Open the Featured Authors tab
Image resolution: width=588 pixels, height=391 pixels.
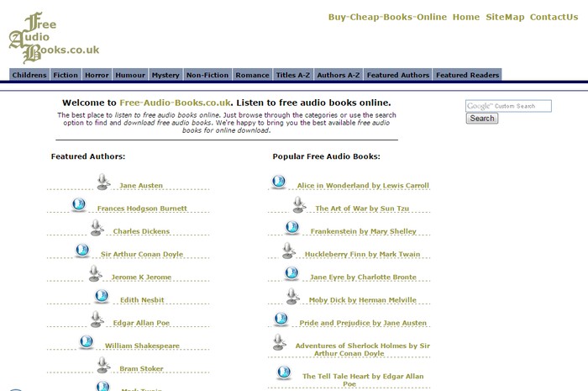(398, 75)
